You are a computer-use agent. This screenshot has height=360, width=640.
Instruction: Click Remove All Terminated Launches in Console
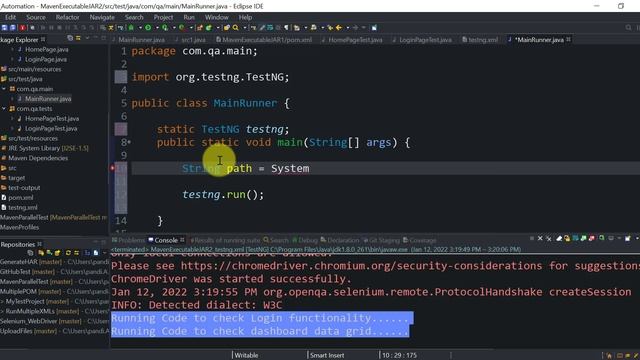(549, 238)
